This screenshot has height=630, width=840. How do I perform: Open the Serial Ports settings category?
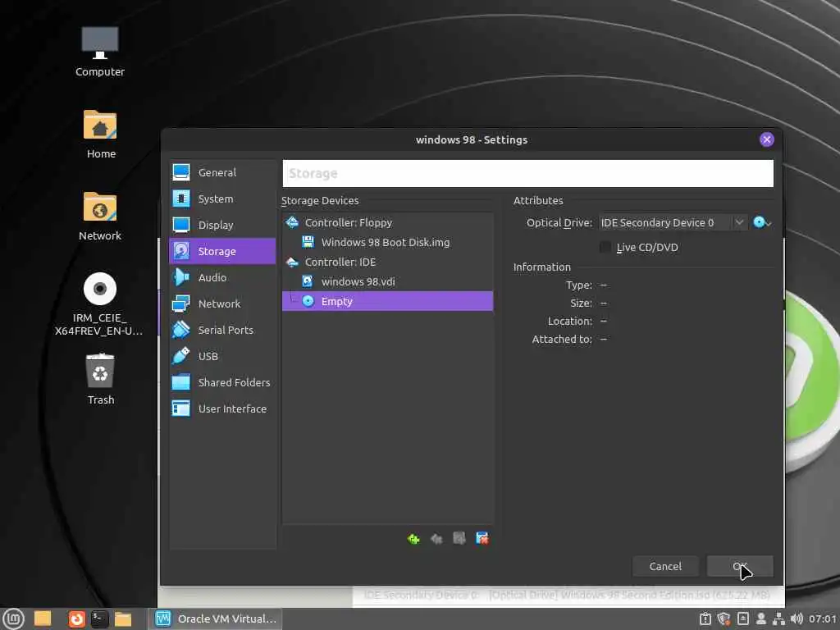point(221,330)
